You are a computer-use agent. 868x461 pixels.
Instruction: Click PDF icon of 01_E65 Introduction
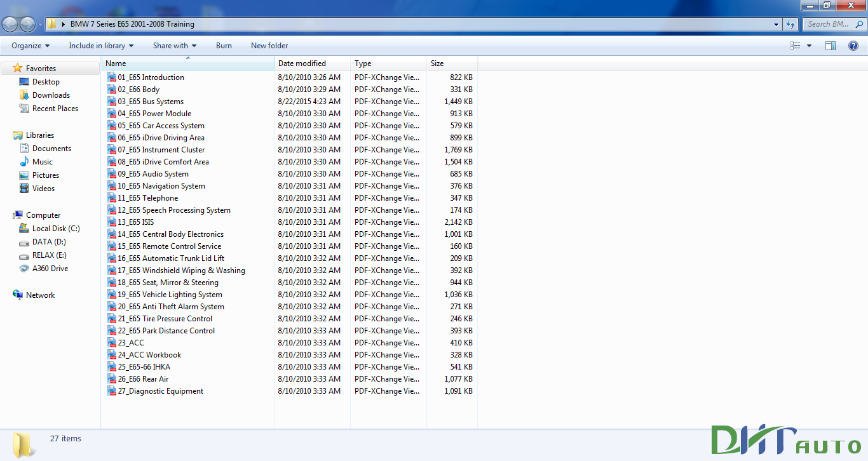112,77
